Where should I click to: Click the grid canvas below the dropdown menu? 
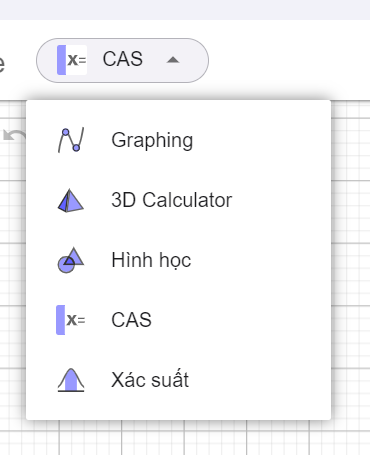click(x=185, y=438)
